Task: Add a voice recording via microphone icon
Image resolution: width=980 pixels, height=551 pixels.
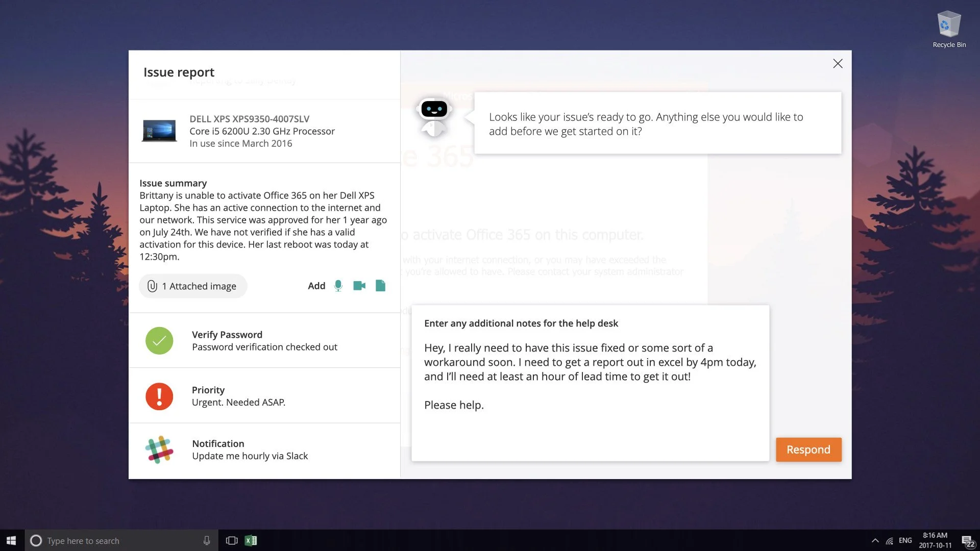Action: tap(338, 286)
